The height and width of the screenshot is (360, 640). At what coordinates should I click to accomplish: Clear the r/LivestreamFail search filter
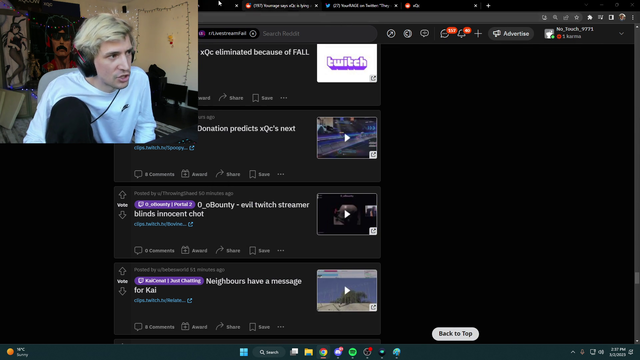click(x=253, y=33)
